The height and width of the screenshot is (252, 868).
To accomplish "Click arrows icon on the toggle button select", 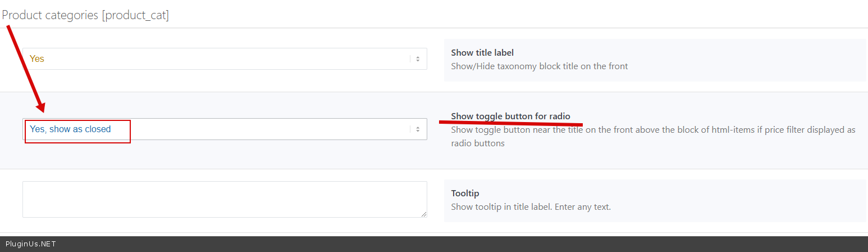I will click(x=417, y=129).
